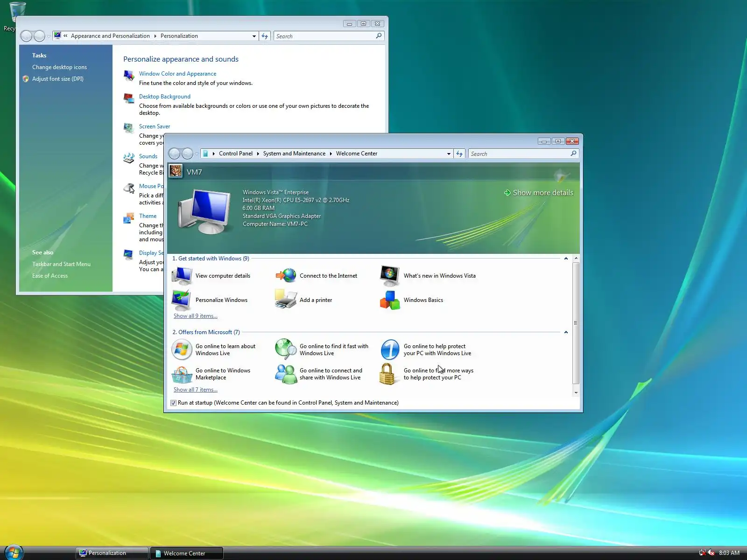Open the Ease of Access link
The image size is (747, 560).
50,276
